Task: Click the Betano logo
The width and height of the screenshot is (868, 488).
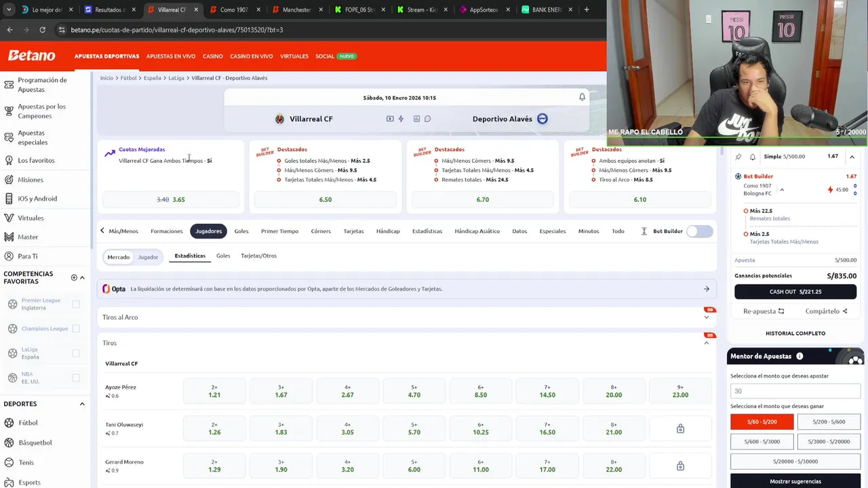Action: coord(32,56)
